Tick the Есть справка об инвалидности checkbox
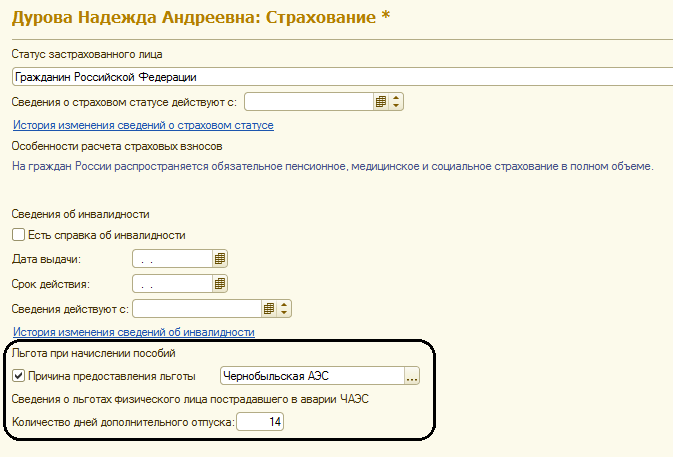This screenshot has height=457, width=673. [18, 235]
